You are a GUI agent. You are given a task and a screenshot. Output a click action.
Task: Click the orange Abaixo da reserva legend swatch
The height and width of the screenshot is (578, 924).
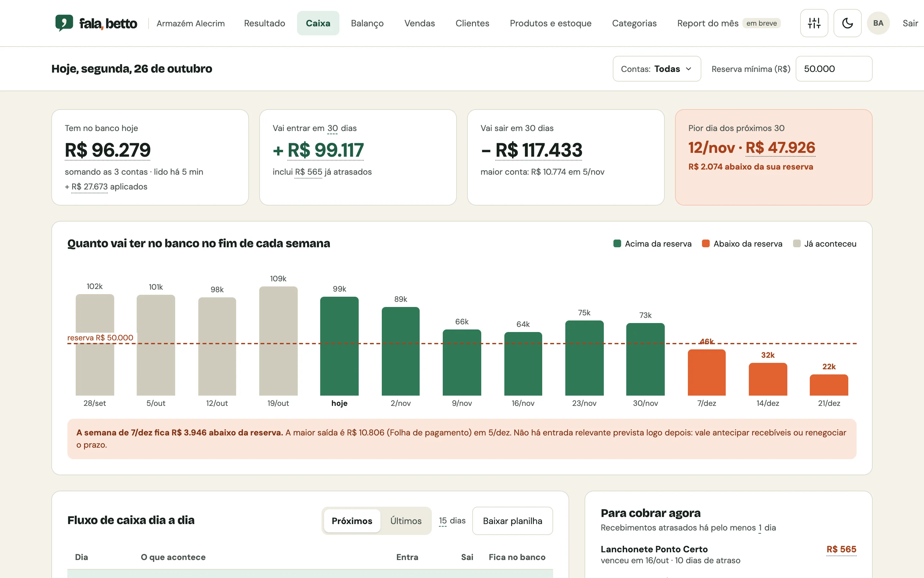[x=706, y=243]
